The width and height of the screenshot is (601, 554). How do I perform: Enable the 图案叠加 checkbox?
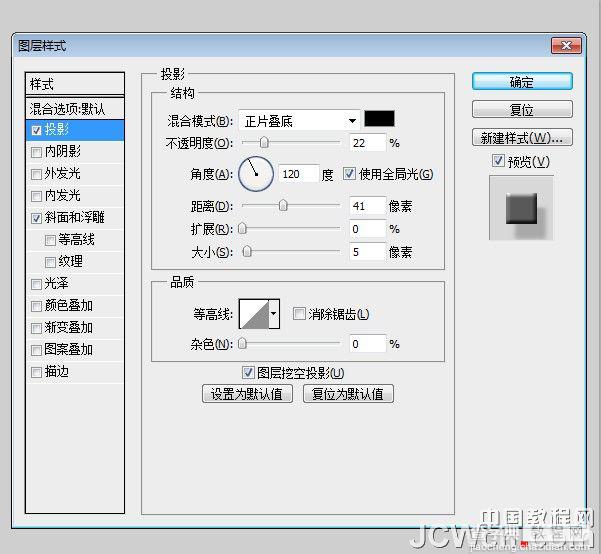[36, 350]
